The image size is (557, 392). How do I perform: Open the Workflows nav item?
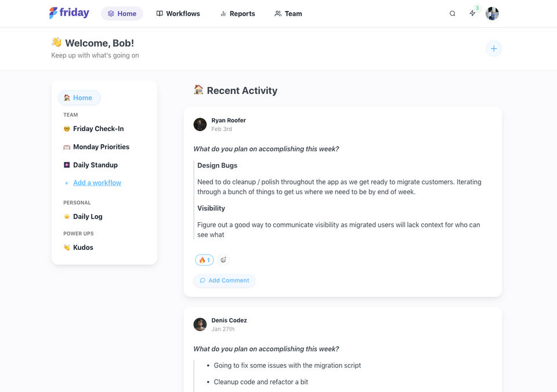point(178,13)
